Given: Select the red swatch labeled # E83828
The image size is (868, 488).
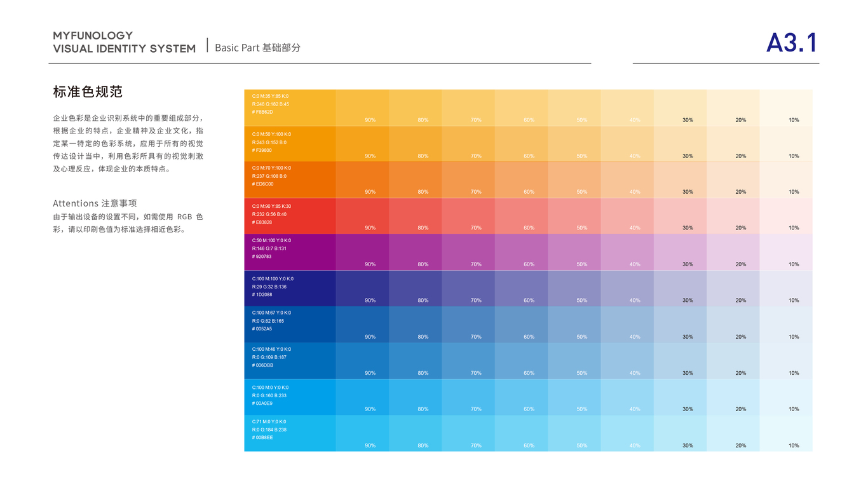Looking at the screenshot, I should 290,216.
